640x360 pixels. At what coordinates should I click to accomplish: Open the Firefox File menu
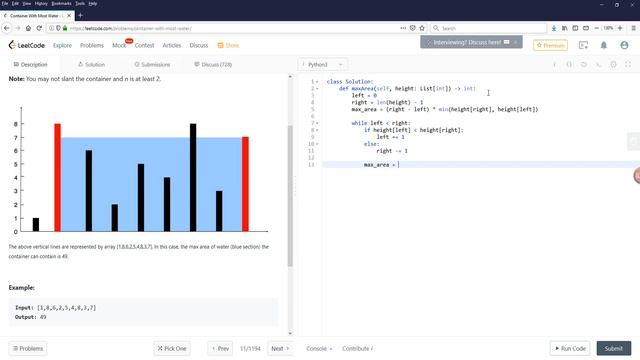[5, 3]
